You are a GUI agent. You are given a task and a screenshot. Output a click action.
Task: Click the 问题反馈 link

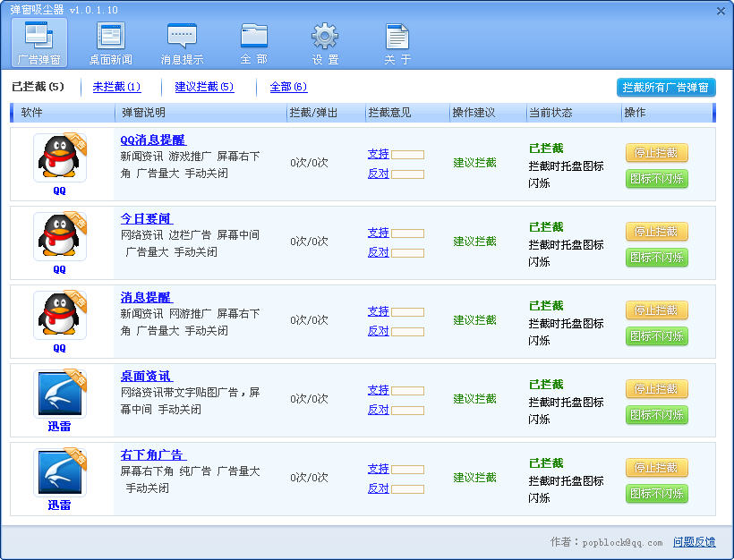point(694,542)
